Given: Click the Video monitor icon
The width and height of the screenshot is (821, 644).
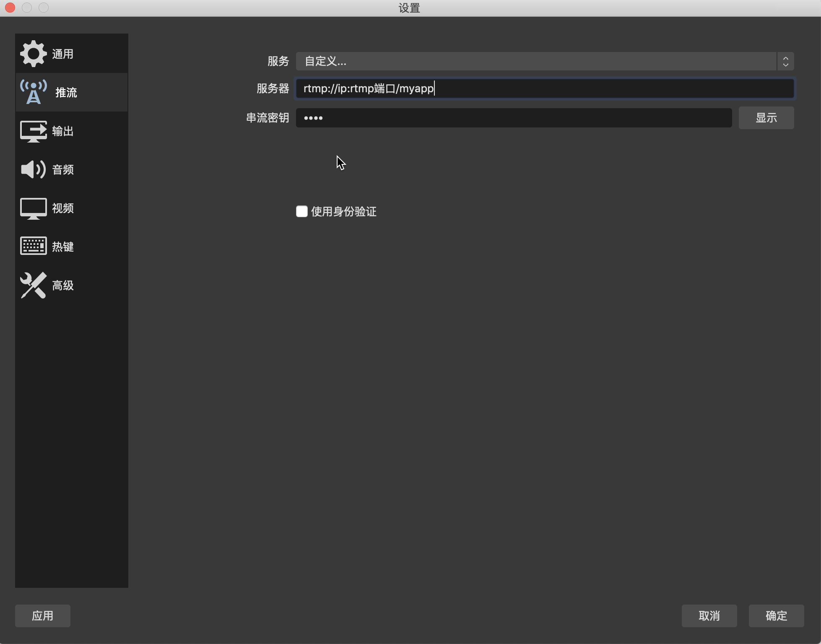Looking at the screenshot, I should pos(34,208).
